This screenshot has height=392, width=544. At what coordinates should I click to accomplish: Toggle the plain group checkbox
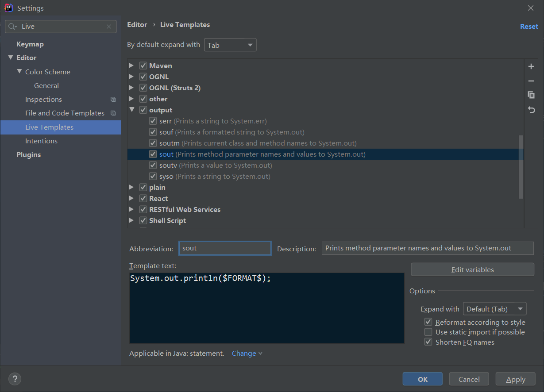[143, 188]
